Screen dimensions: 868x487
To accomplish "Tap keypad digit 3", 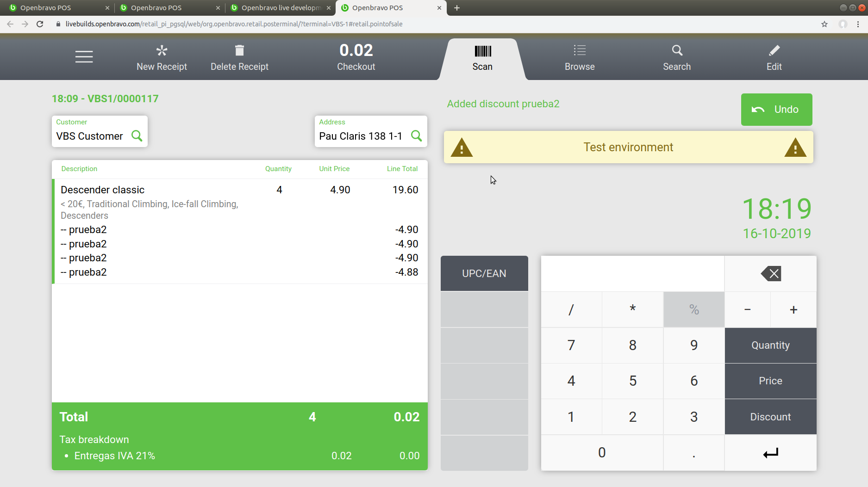I will click(694, 417).
